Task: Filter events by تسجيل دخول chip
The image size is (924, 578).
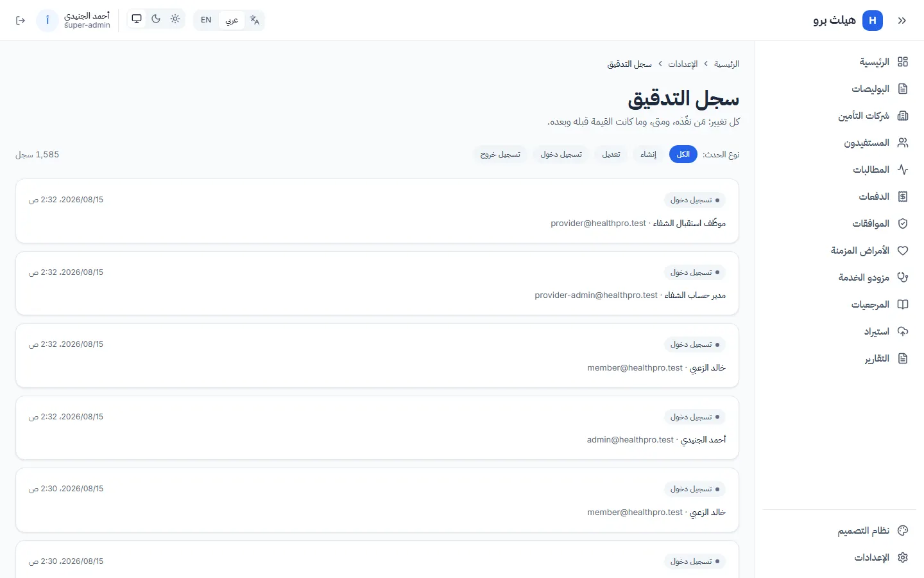Action: click(x=561, y=154)
